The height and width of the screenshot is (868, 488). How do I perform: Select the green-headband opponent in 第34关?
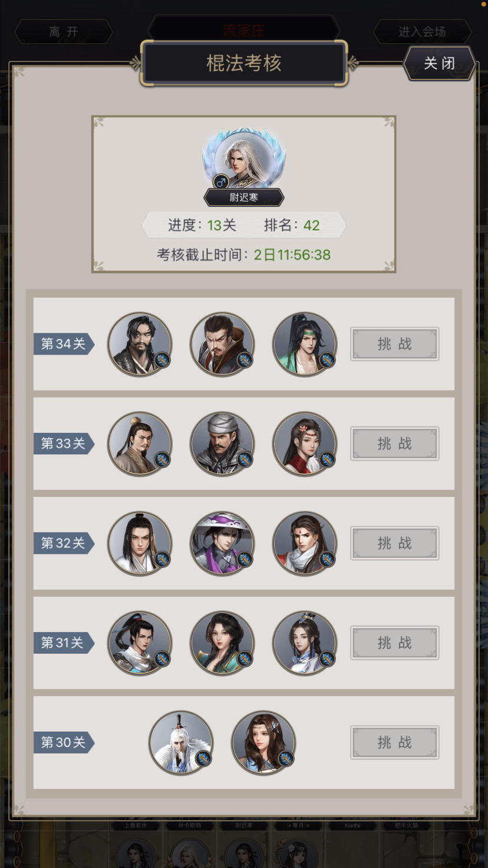tap(305, 344)
